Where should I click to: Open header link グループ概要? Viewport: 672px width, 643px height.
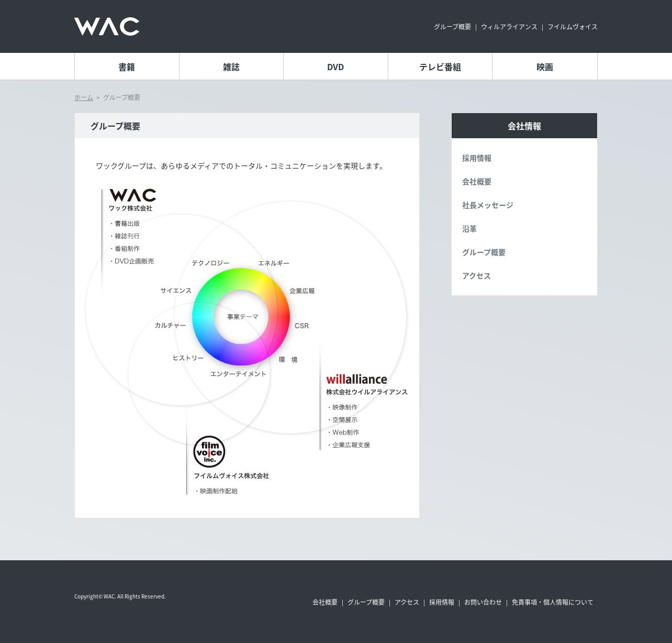[452, 27]
